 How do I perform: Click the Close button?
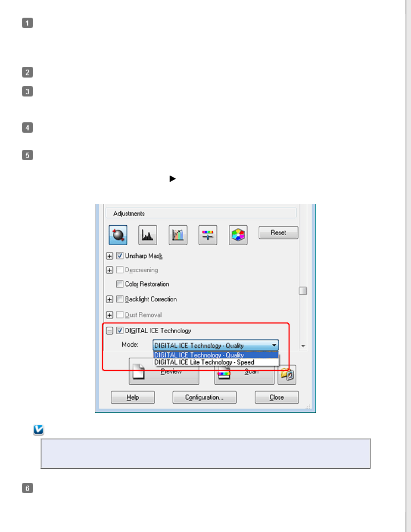click(x=277, y=397)
